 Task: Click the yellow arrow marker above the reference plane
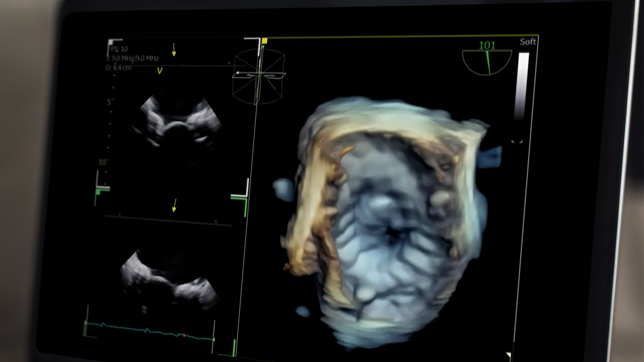point(174,50)
